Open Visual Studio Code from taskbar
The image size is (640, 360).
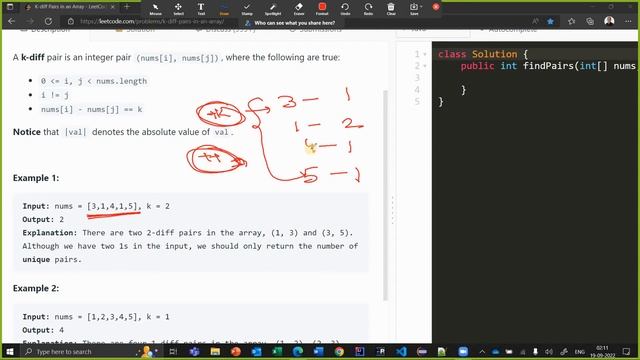tap(401, 351)
